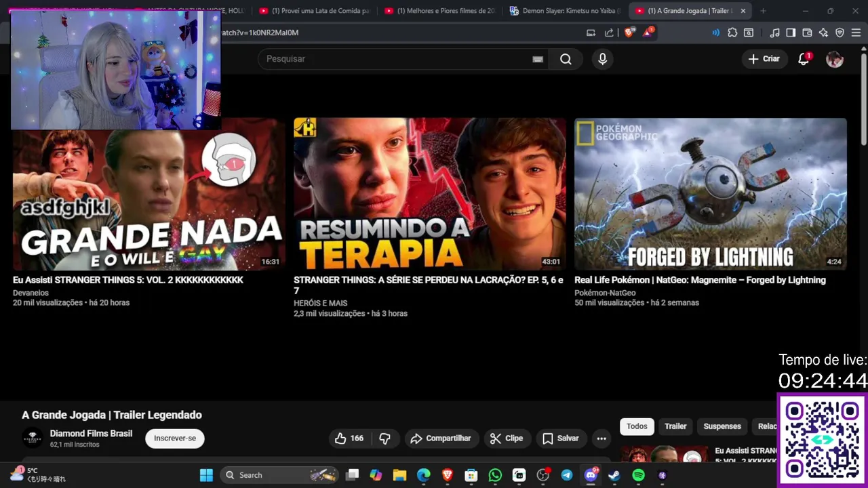868x488 pixels.
Task: Open WhatsApp from the taskbar
Action: pos(495,475)
